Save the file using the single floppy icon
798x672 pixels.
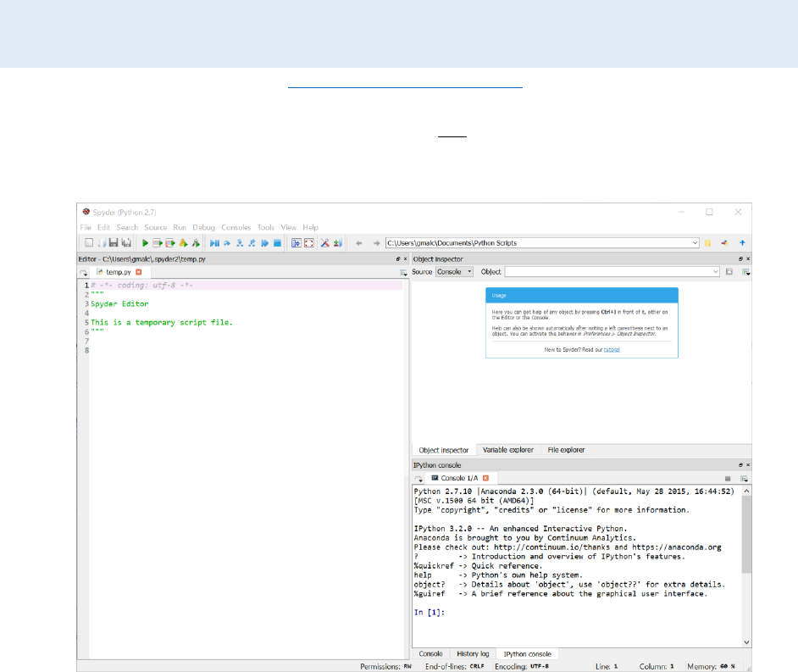(114, 243)
